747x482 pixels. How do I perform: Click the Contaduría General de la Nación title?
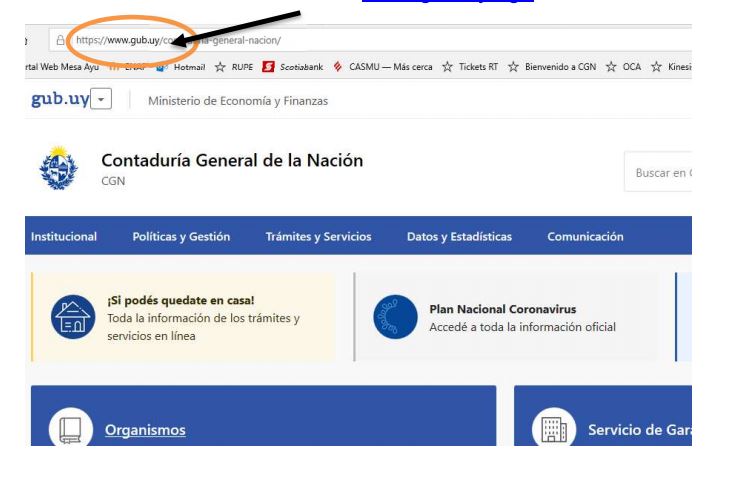click(x=232, y=161)
